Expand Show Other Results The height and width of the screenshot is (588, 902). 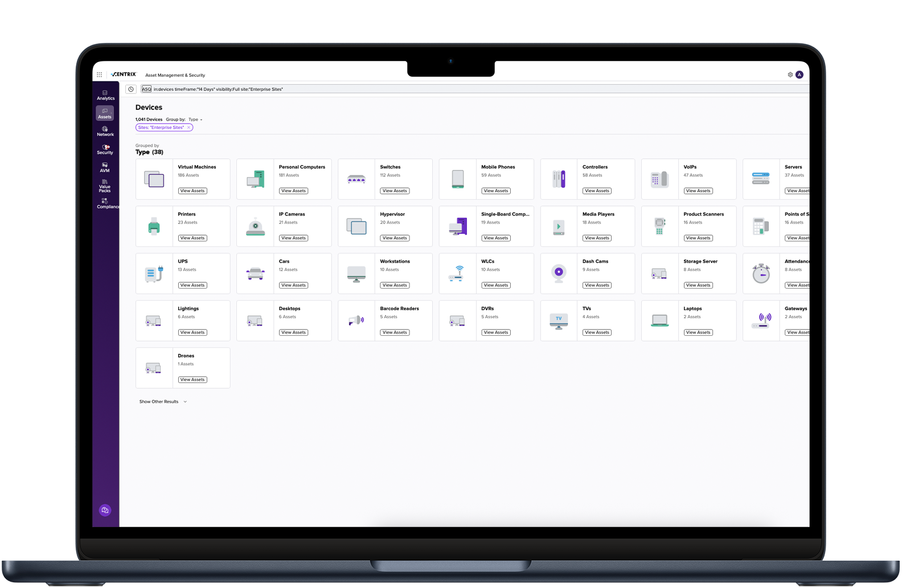point(163,402)
